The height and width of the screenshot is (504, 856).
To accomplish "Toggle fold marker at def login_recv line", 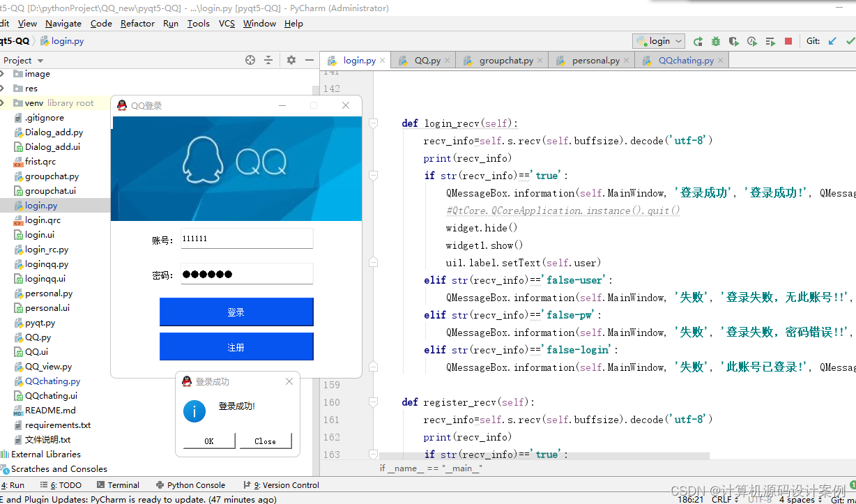I will [374, 123].
